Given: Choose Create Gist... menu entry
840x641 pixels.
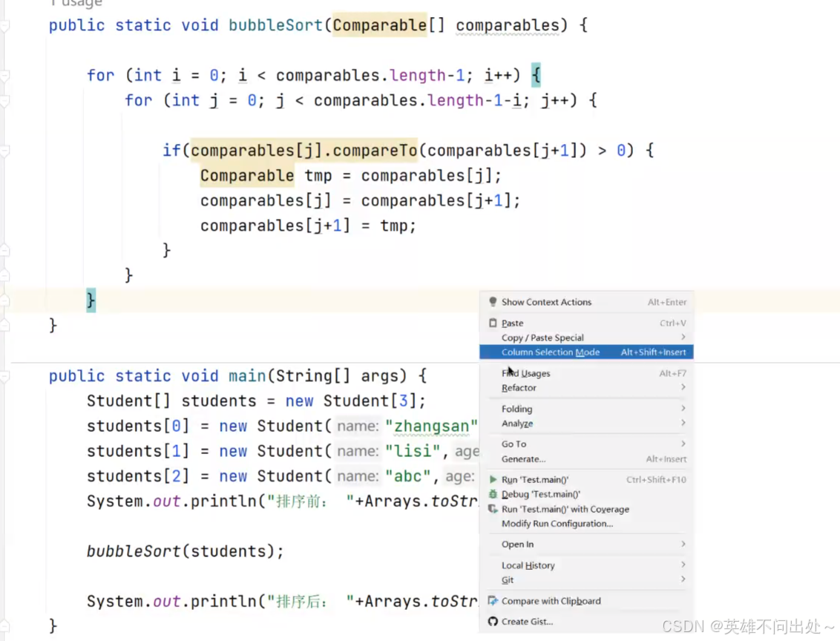Looking at the screenshot, I should coord(587,621).
